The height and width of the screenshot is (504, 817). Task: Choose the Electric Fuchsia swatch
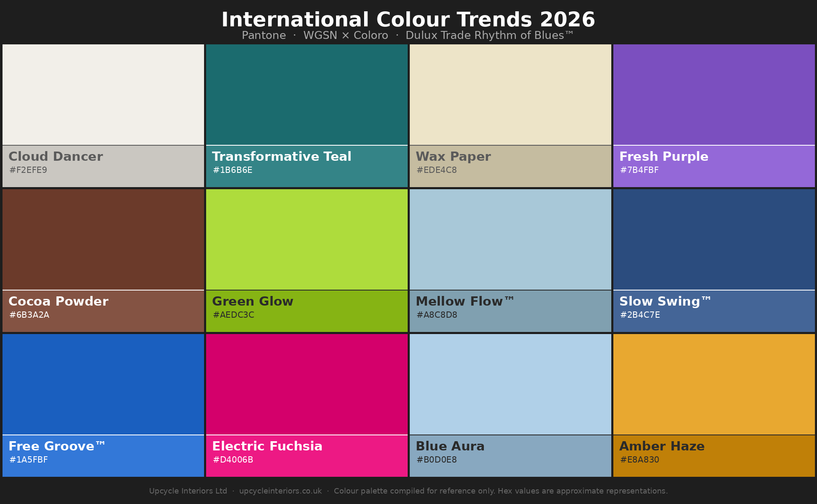click(x=307, y=384)
